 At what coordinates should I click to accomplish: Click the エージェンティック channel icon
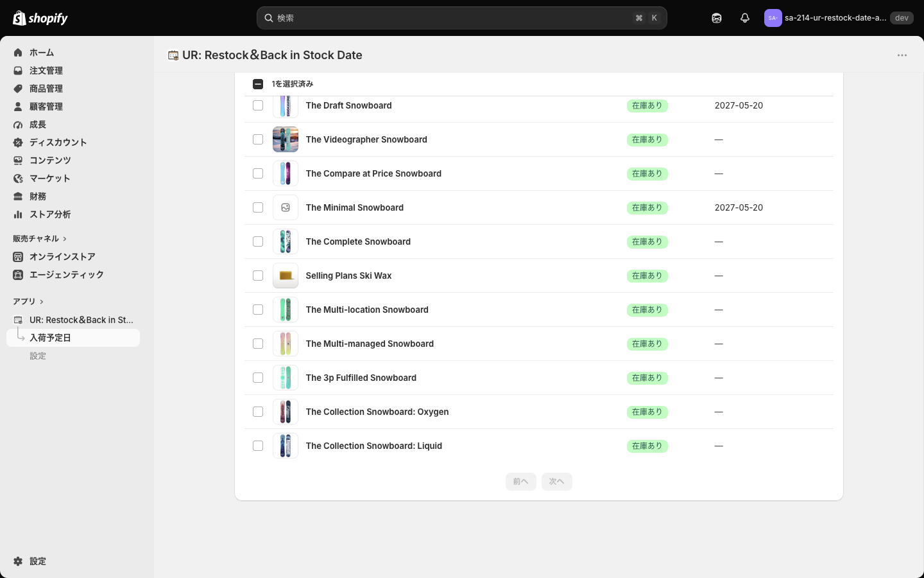coord(18,275)
